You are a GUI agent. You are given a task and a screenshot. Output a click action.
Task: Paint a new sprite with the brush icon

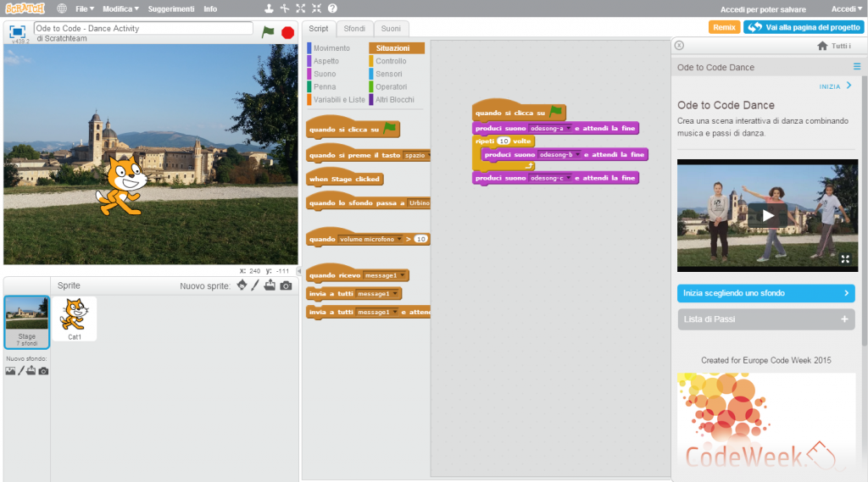point(255,285)
